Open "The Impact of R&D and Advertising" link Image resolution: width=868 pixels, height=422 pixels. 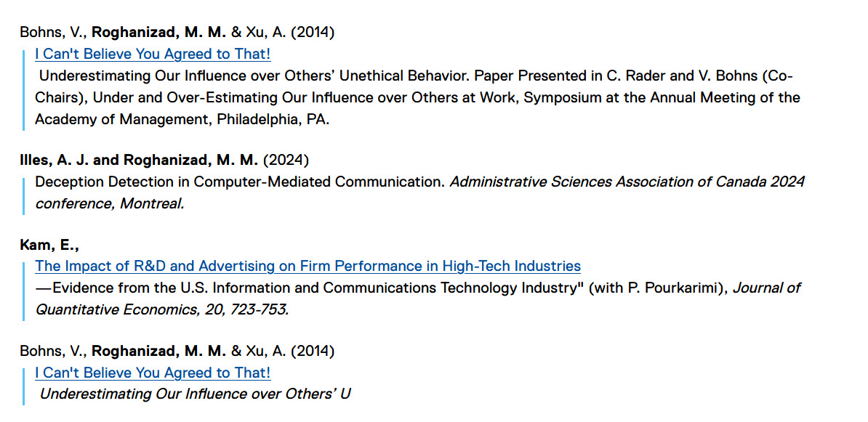tap(308, 266)
